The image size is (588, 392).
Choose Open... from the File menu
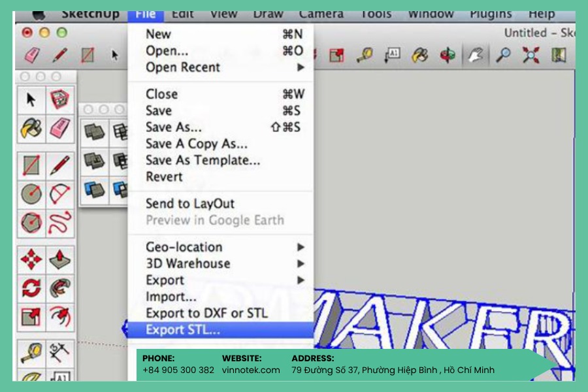pyautogui.click(x=221, y=51)
